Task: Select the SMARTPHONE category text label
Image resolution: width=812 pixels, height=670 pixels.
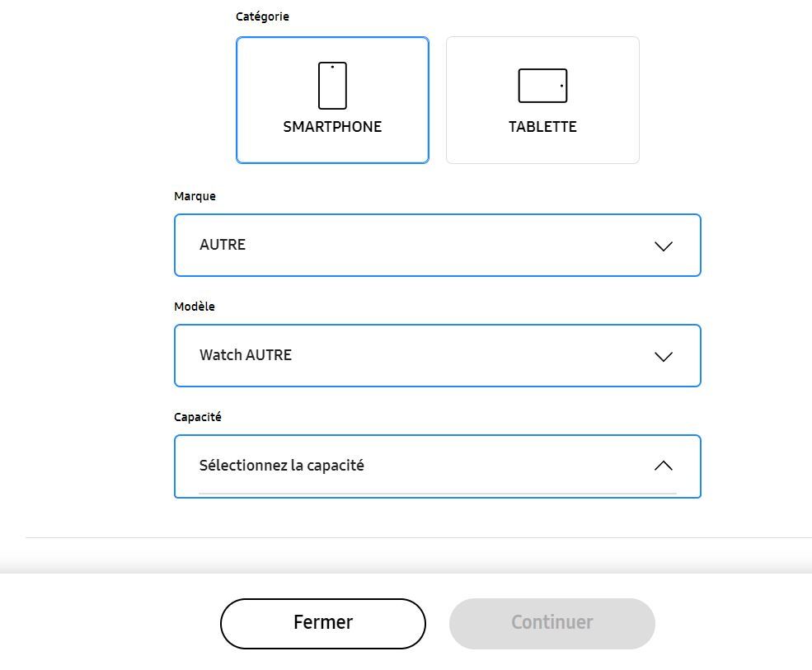Action: click(x=332, y=127)
